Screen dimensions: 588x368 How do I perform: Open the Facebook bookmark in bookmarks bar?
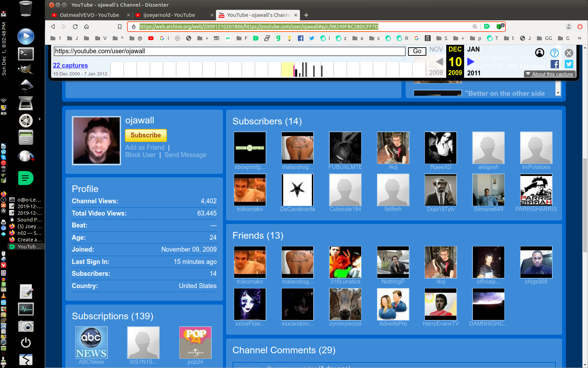pyautogui.click(x=301, y=38)
